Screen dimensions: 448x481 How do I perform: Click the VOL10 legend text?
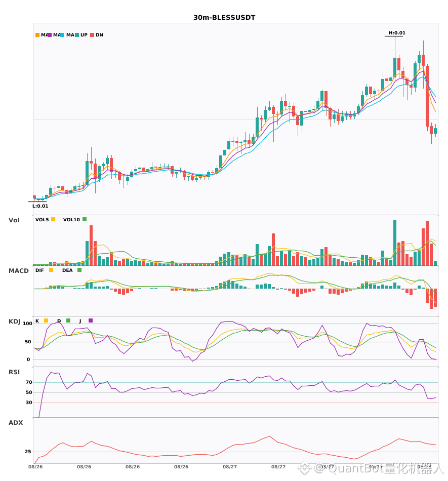pos(71,220)
